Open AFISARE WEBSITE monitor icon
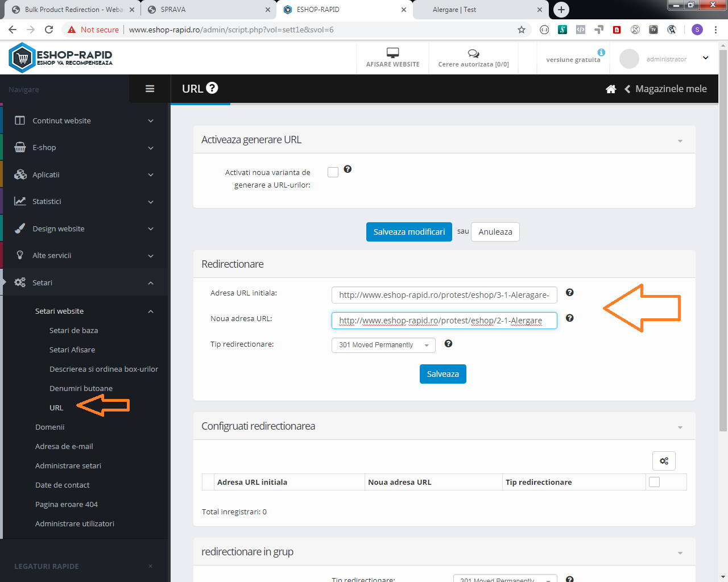This screenshot has width=728, height=582. 392,53
